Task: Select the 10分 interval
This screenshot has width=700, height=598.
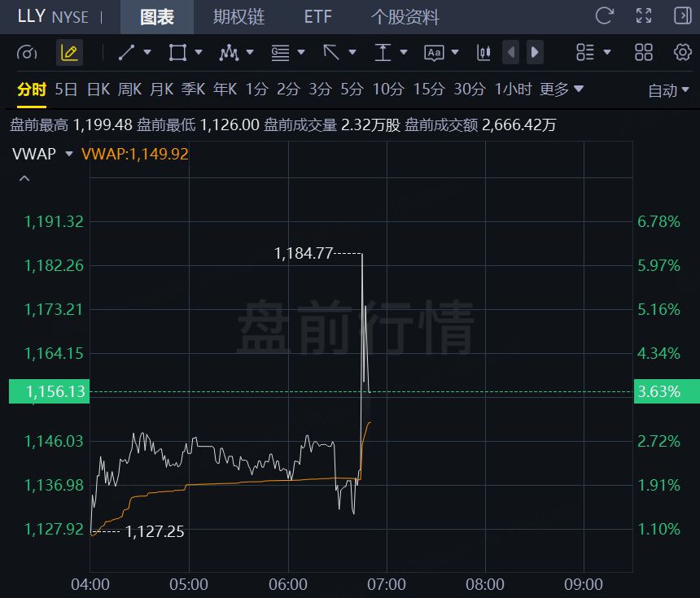Action: pyautogui.click(x=388, y=89)
